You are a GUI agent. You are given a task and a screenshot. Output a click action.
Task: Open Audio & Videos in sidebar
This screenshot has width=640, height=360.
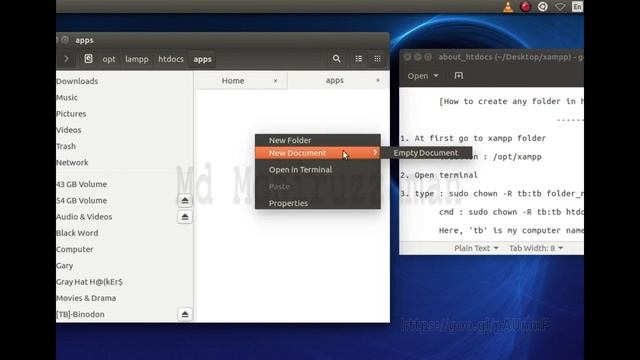click(84, 217)
